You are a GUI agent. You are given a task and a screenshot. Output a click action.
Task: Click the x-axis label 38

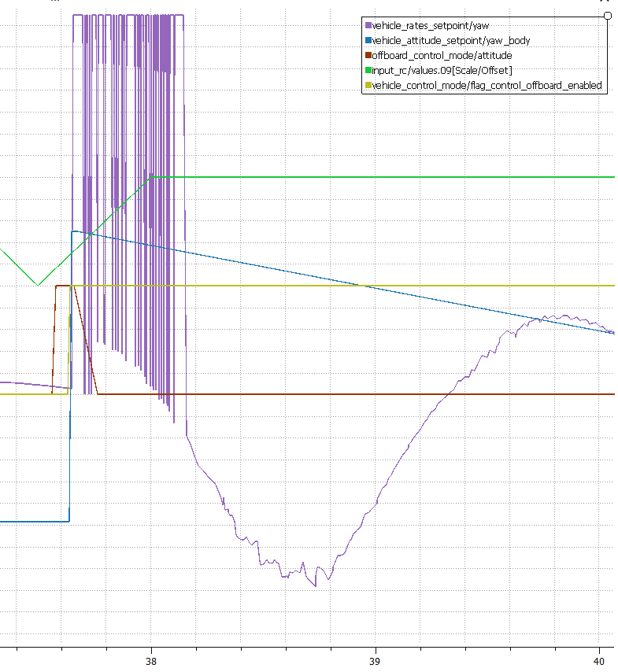pyautogui.click(x=151, y=661)
